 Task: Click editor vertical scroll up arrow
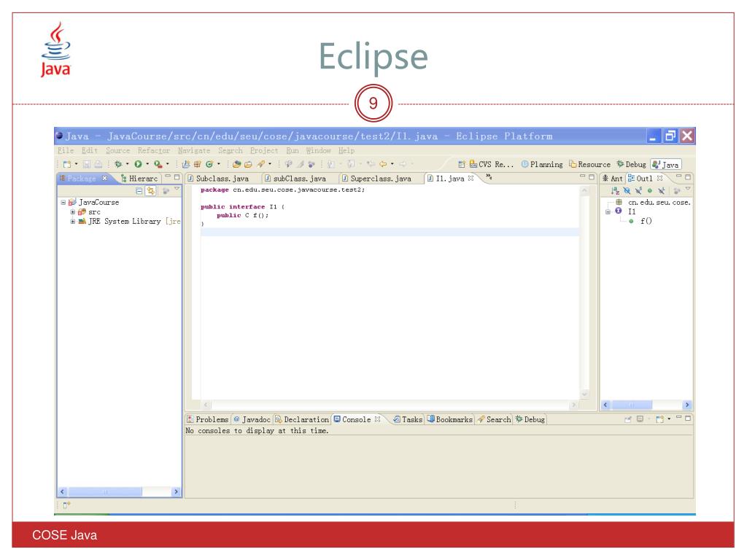[584, 190]
